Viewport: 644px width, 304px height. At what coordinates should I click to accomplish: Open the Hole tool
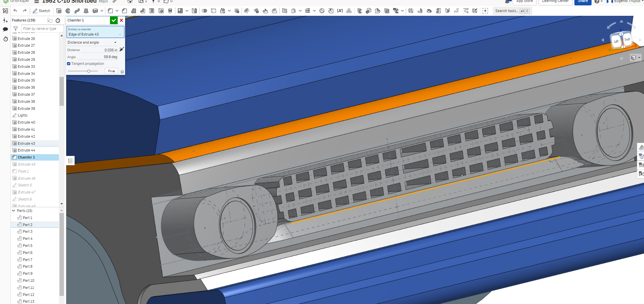(161, 10)
